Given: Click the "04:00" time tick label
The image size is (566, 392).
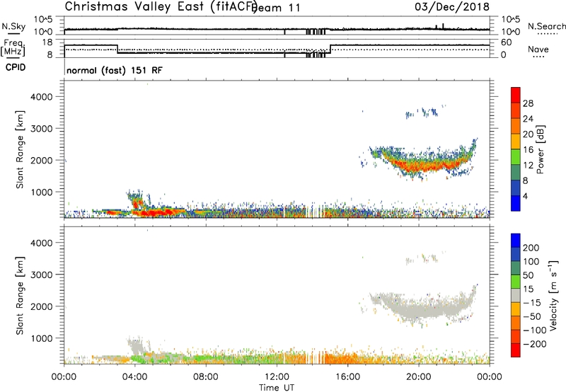Looking at the screenshot, I should [134, 377].
